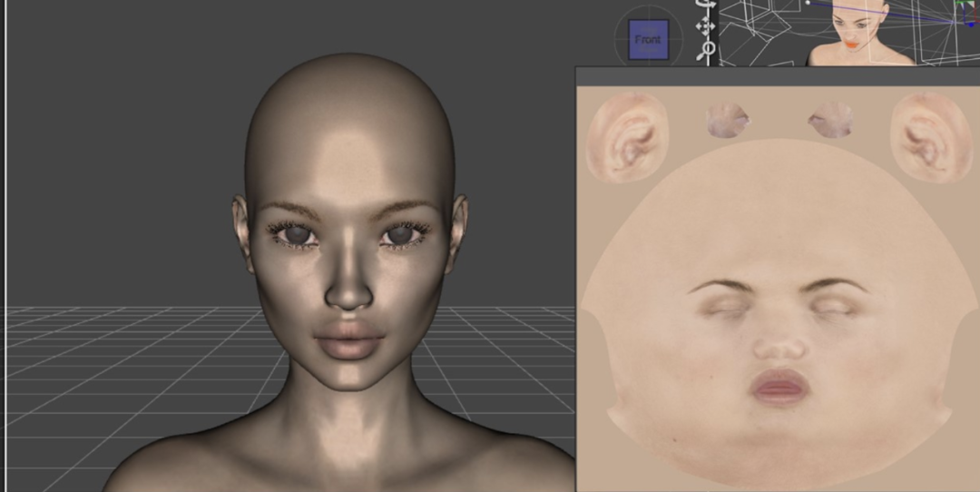Viewport: 980px width, 492px height.
Task: Click the Front face of the view cube
Action: pos(648,39)
